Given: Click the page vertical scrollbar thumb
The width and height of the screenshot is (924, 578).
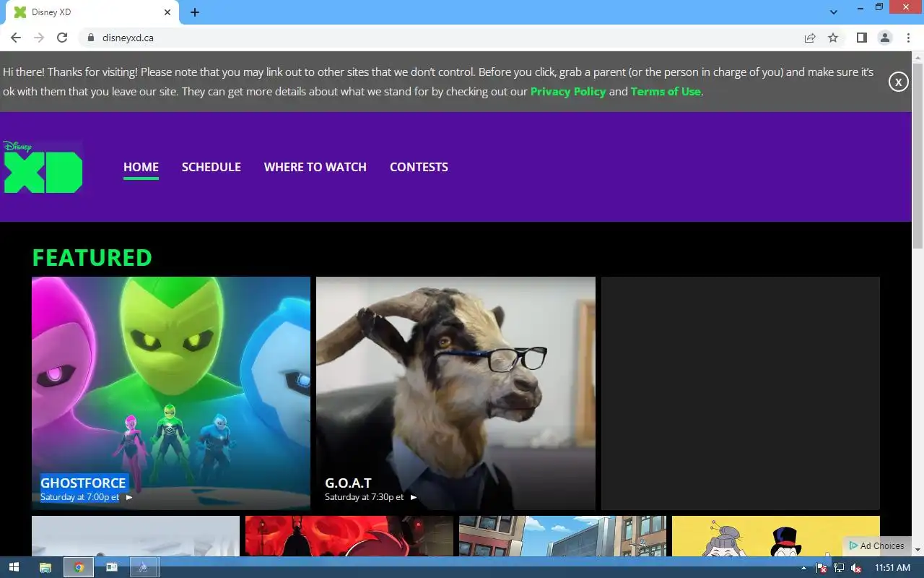Looking at the screenshot, I should (918, 155).
